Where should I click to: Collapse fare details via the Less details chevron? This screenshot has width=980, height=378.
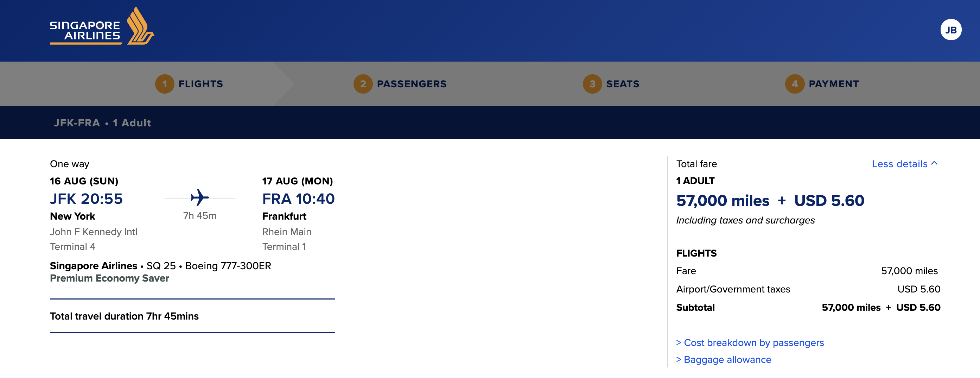point(905,164)
